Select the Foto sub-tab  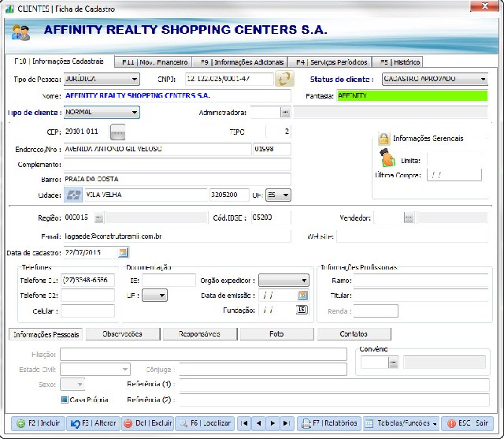click(276, 334)
